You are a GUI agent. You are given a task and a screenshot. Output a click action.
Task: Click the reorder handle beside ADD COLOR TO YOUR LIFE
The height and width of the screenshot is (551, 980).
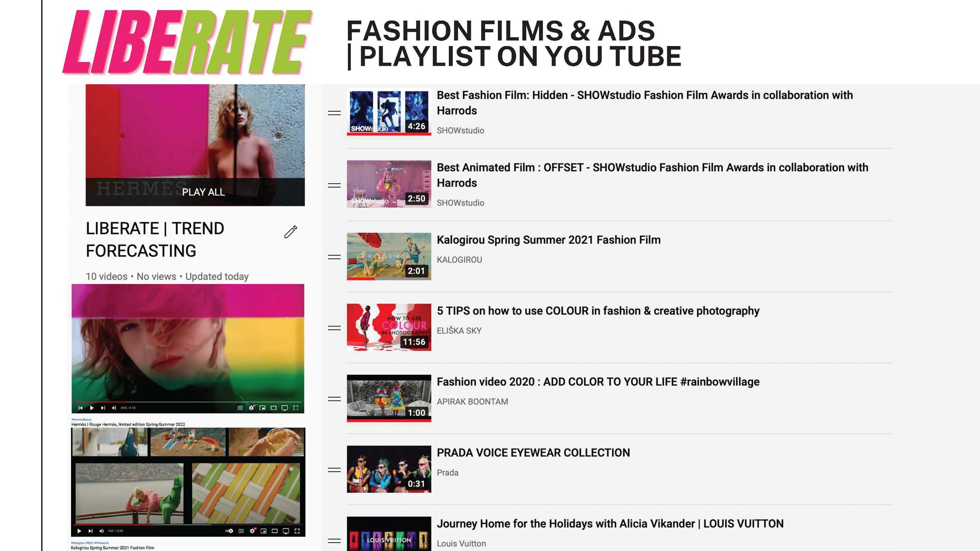pos(334,399)
